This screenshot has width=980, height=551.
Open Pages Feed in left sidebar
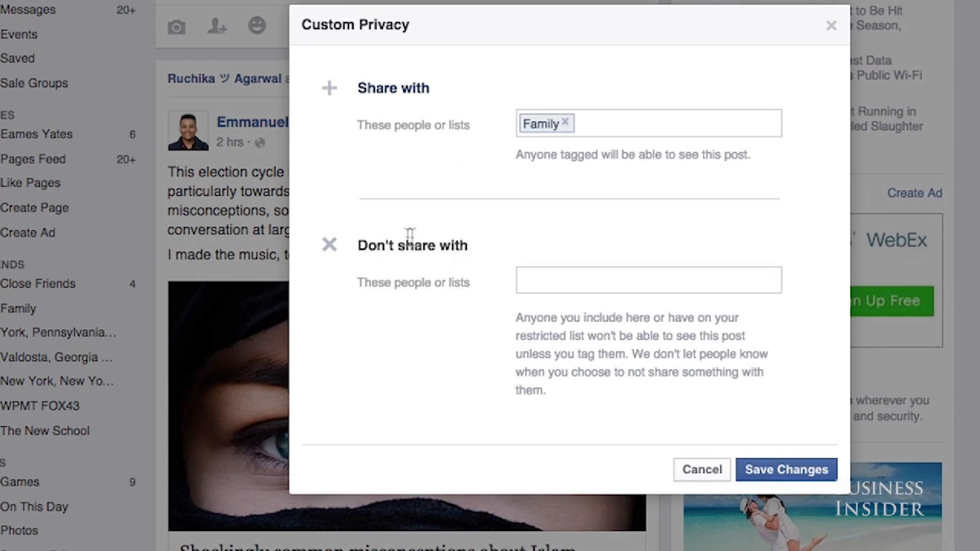tap(33, 159)
